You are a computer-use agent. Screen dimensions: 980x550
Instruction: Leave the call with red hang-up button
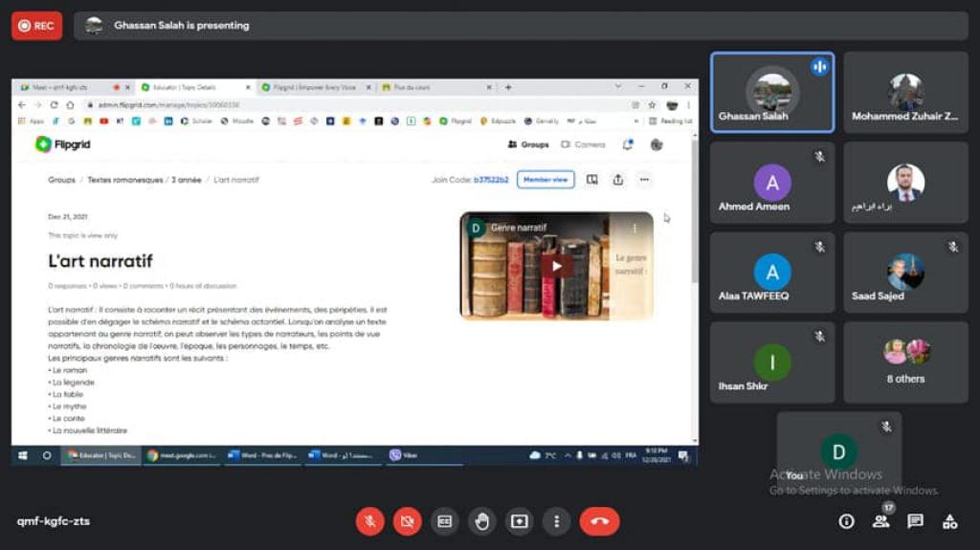click(x=599, y=521)
